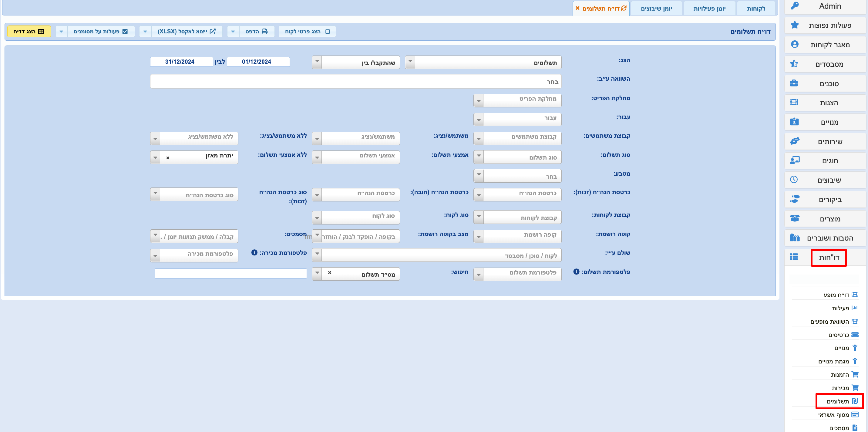The image size is (868, 432).
Task: Clear the מס״ד תשלום search selection
Action: [x=330, y=273]
